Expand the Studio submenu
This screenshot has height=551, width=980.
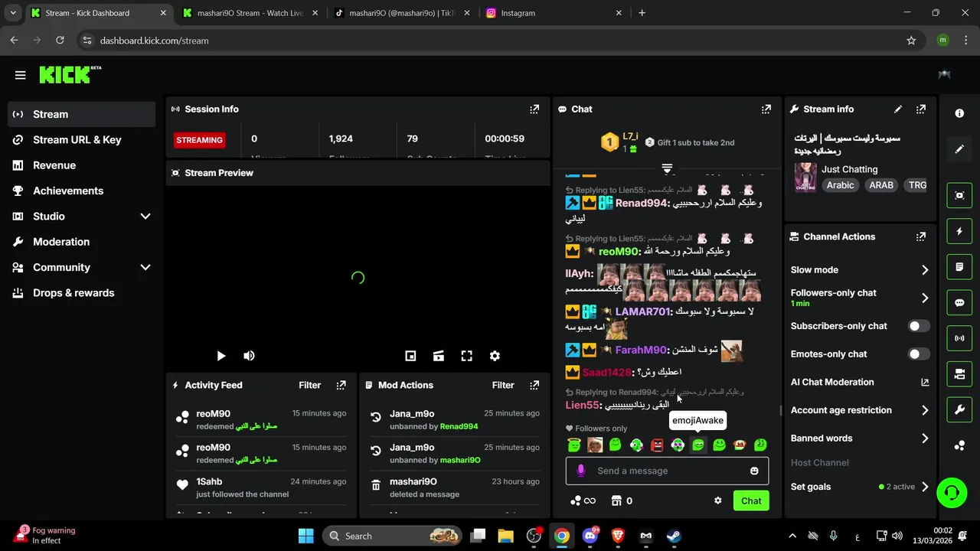[x=145, y=217]
